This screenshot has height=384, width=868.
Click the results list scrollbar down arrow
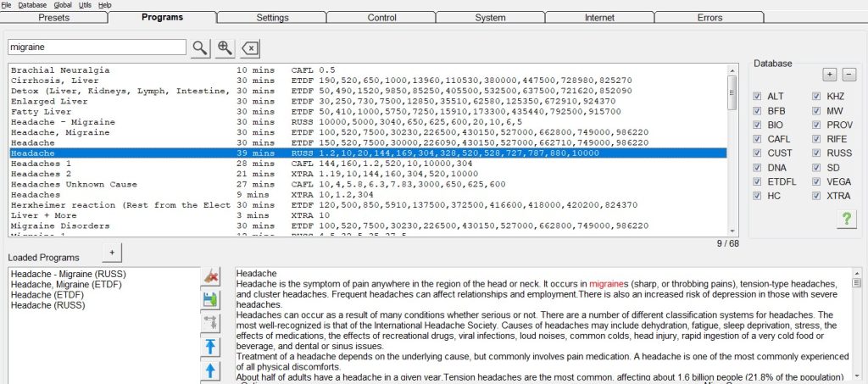point(732,231)
